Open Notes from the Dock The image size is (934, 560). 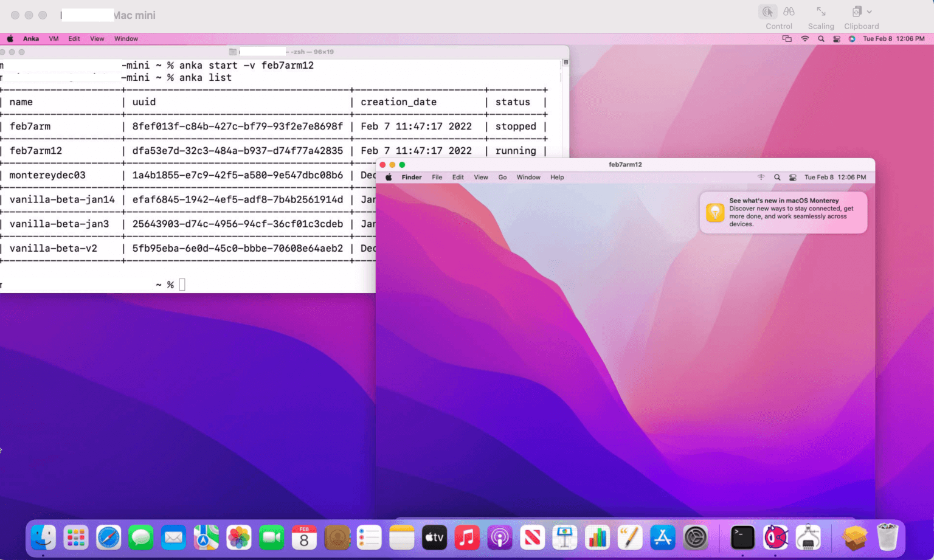pos(402,538)
